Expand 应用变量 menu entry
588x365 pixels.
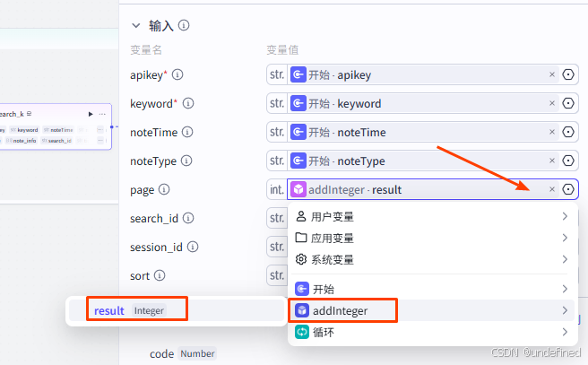(x=433, y=238)
